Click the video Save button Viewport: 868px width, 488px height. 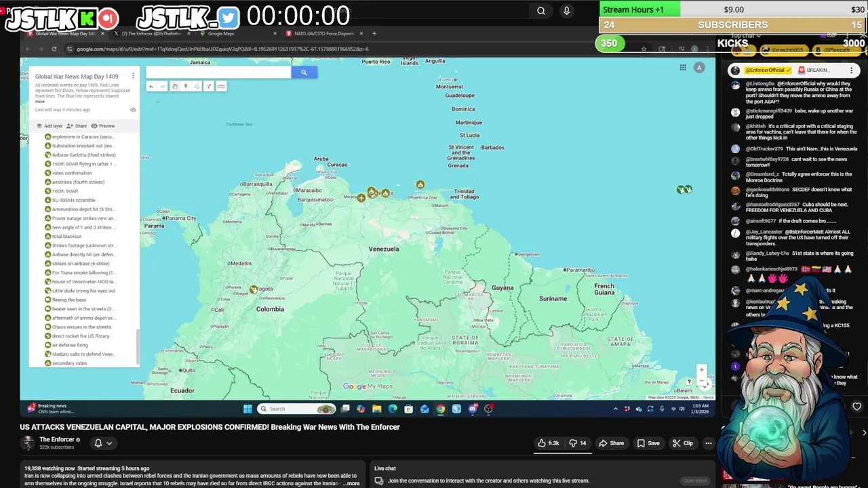click(x=648, y=443)
